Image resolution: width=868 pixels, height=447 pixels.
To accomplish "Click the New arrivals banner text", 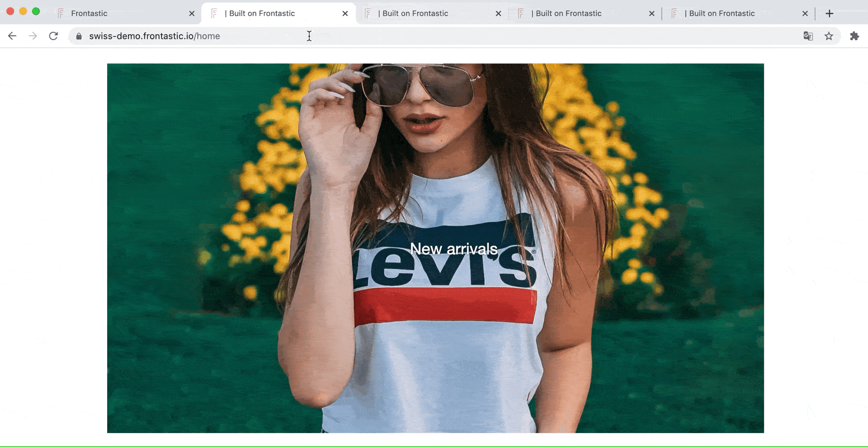I will 454,249.
